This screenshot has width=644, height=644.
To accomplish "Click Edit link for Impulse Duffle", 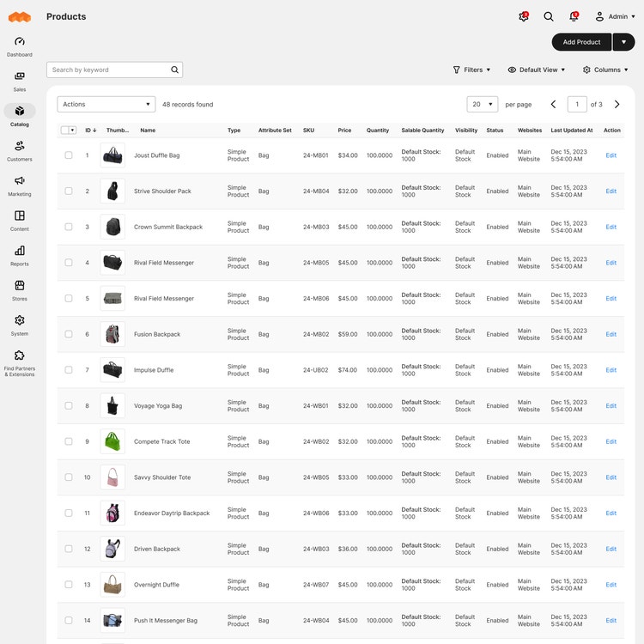I will click(x=611, y=370).
